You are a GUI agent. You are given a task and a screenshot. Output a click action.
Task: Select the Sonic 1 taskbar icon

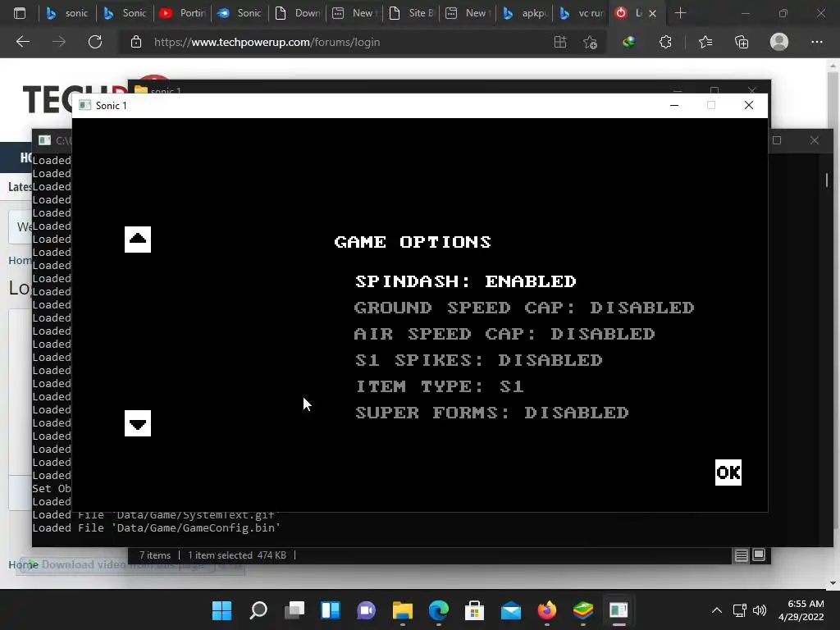(x=619, y=610)
